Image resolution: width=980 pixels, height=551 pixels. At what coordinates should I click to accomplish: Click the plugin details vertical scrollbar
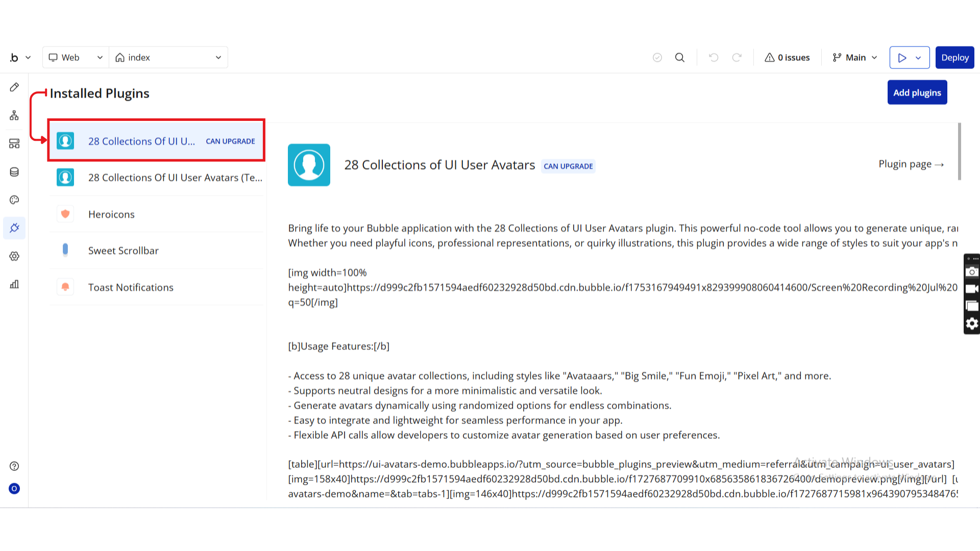pyautogui.click(x=960, y=152)
